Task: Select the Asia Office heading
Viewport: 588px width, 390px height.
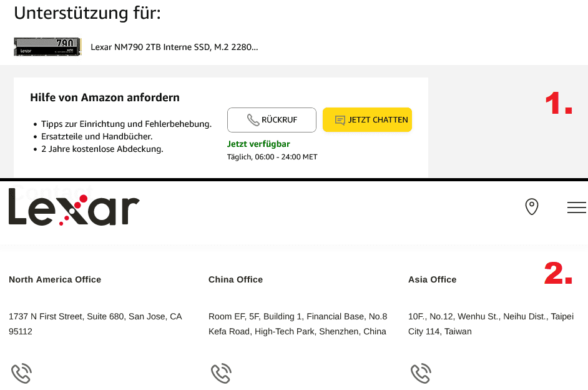Action: [x=432, y=279]
